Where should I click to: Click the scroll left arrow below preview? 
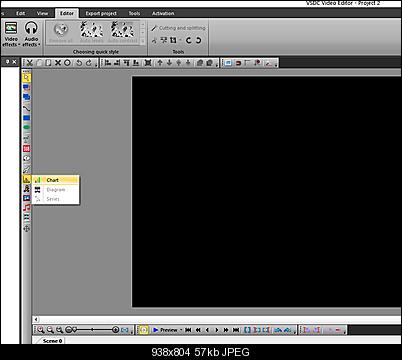(36, 320)
